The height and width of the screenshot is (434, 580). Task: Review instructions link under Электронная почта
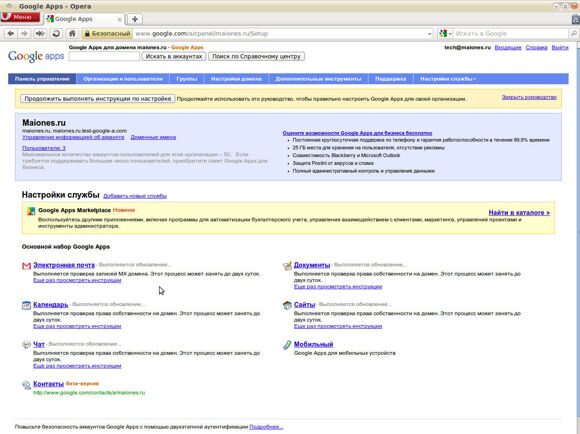[x=77, y=280]
